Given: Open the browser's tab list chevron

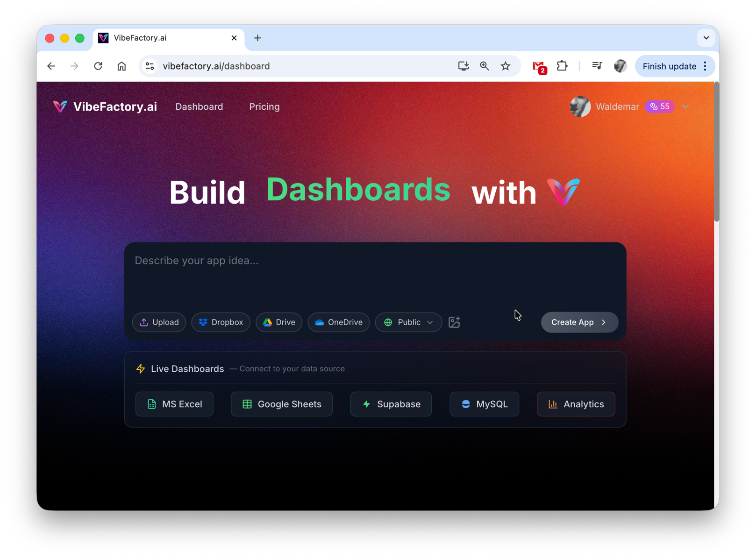Looking at the screenshot, I should coord(706,38).
